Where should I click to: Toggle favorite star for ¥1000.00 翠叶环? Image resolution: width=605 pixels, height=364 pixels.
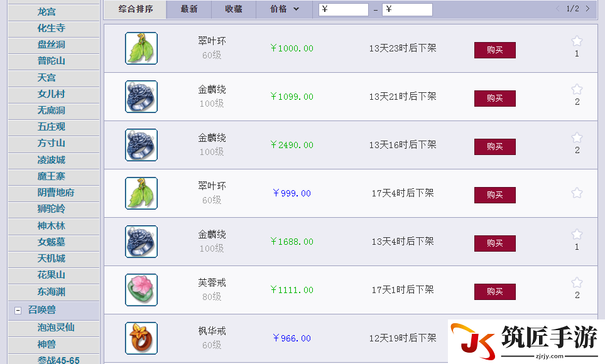click(577, 41)
